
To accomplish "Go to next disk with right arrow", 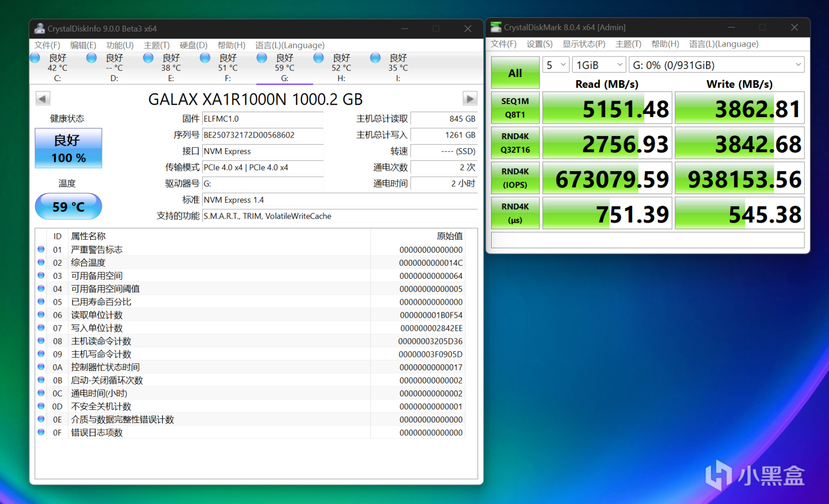I will click(470, 99).
